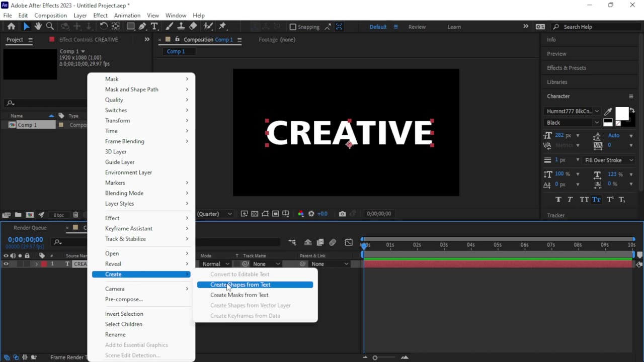Select the Brush tool
The image size is (644, 362).
point(170,27)
